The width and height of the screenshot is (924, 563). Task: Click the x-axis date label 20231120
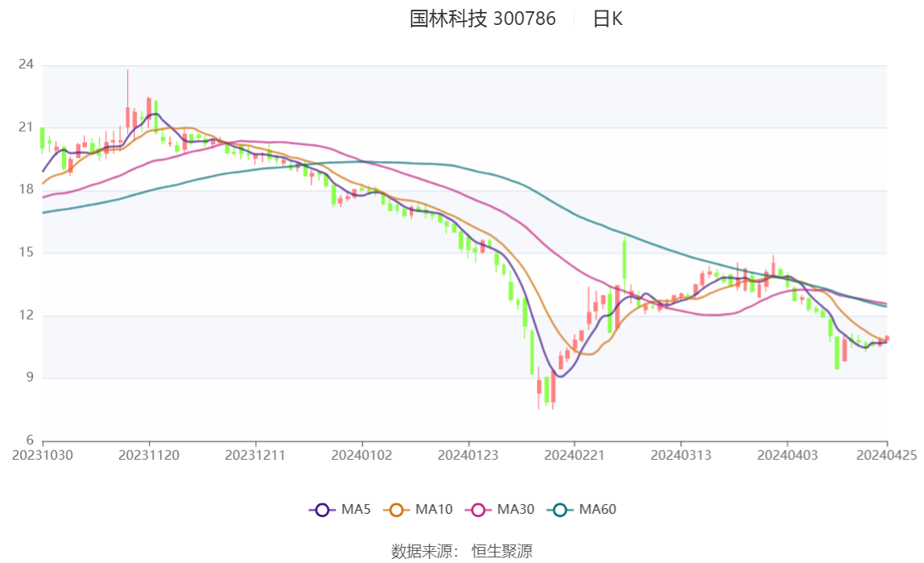(149, 456)
